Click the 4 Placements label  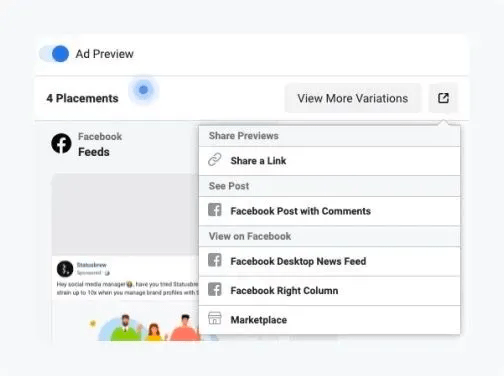82,98
